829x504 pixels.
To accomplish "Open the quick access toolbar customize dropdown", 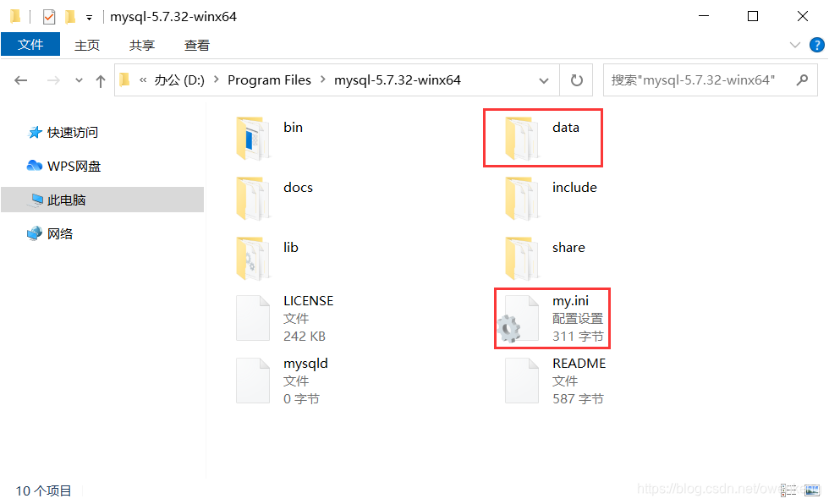I will tap(90, 18).
